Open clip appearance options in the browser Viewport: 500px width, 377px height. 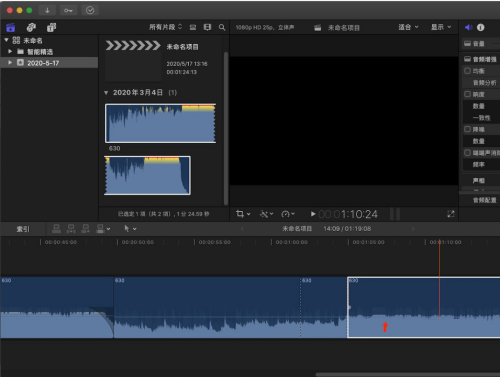point(193,27)
